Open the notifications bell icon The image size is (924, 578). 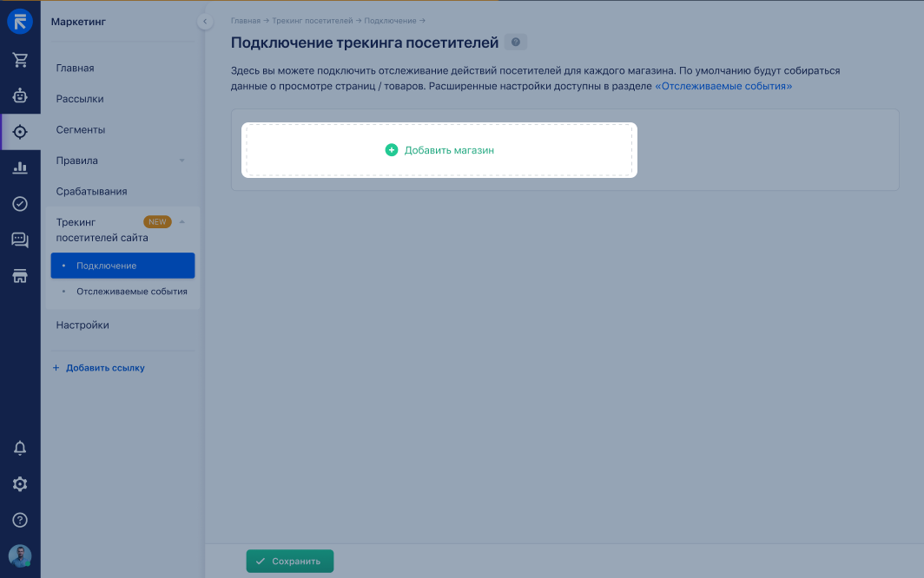(20, 448)
